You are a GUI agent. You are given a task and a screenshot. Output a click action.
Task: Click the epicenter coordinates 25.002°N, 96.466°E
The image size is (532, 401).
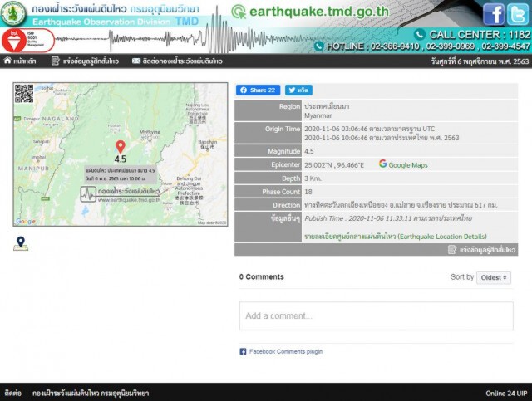click(x=334, y=165)
